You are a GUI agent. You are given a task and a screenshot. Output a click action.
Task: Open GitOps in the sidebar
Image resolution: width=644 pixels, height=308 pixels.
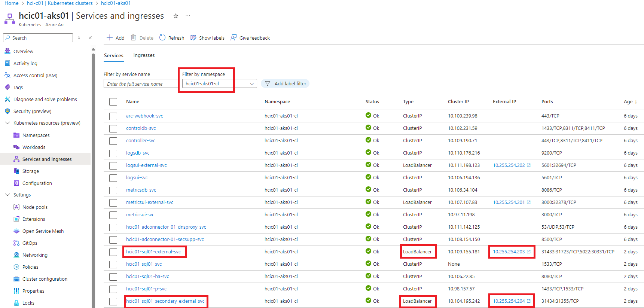(x=30, y=243)
